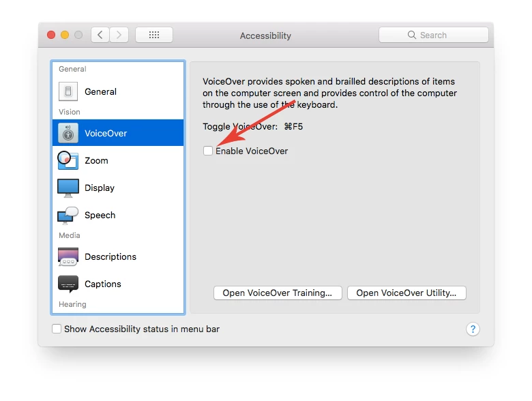
Task: Click the Zoom magnifier icon
Action: coord(68,160)
